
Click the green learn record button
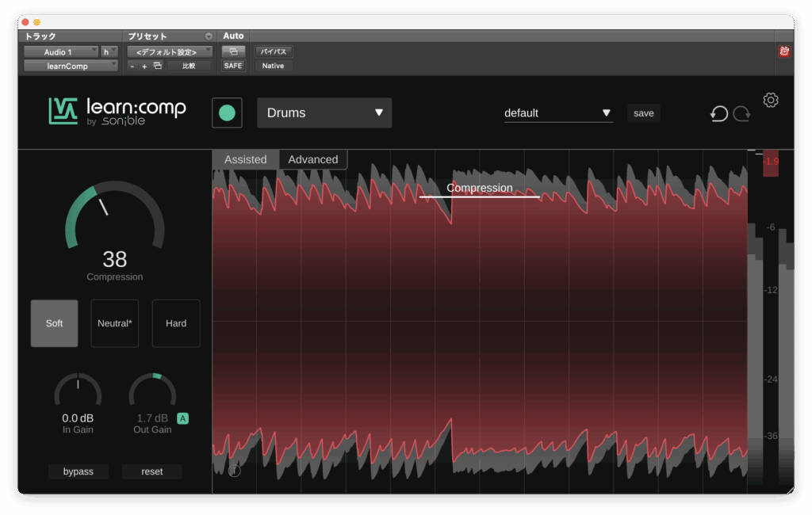tap(227, 113)
